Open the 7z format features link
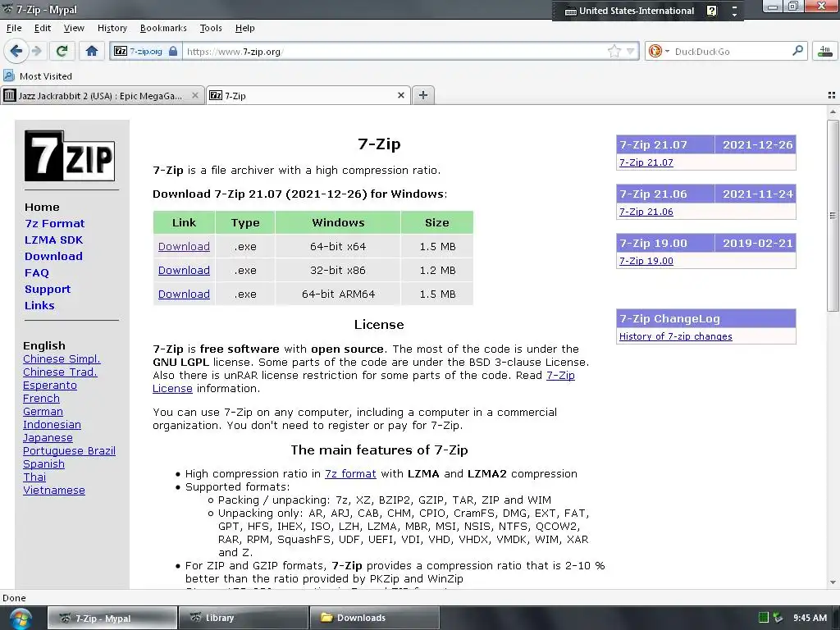The image size is (840, 630). click(350, 473)
